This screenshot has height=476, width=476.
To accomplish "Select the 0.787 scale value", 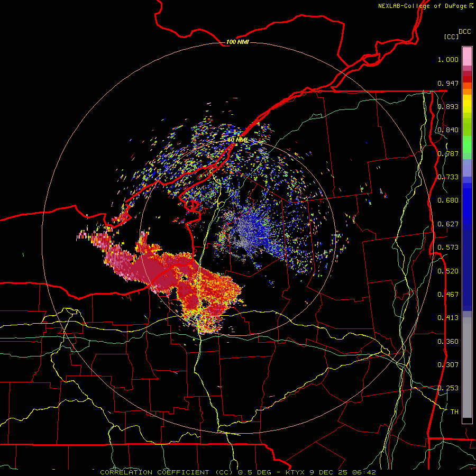I will pyautogui.click(x=448, y=153).
